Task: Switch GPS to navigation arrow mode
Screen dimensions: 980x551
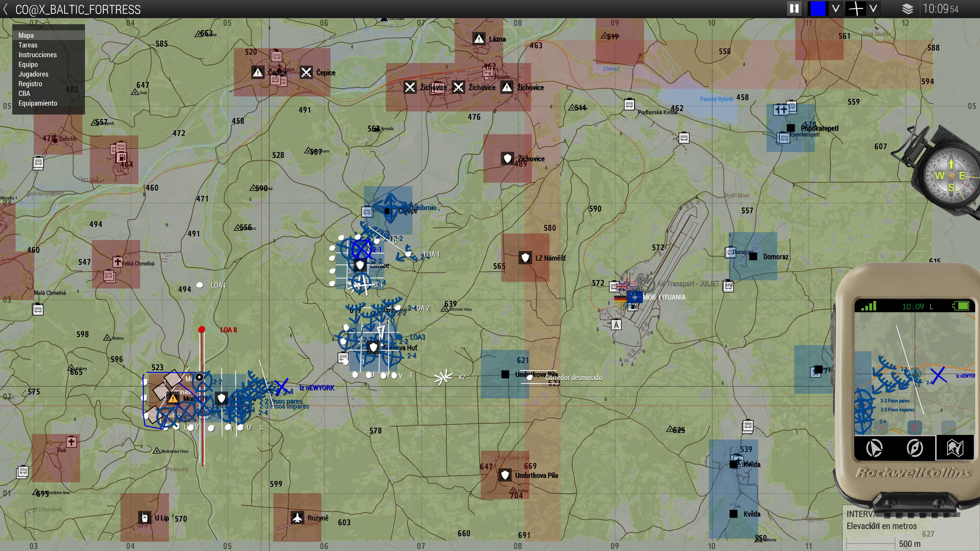Action: point(874,448)
